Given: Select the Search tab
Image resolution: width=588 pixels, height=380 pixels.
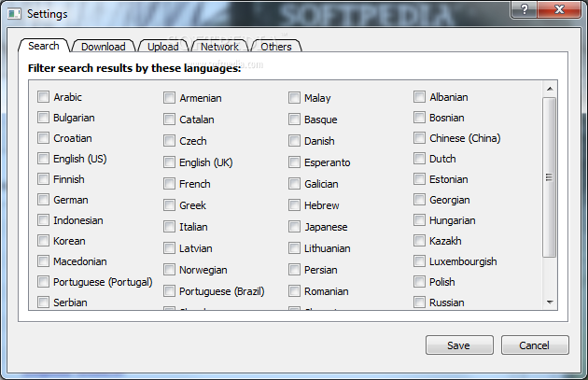Looking at the screenshot, I should [x=44, y=46].
